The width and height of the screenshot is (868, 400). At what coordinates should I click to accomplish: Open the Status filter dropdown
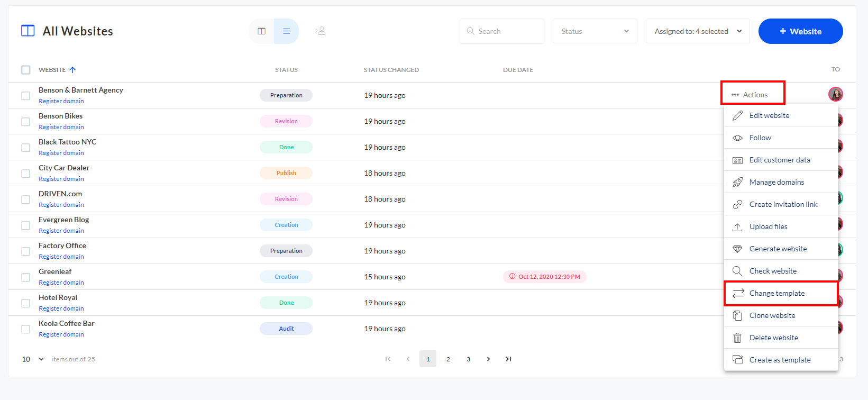[595, 31]
